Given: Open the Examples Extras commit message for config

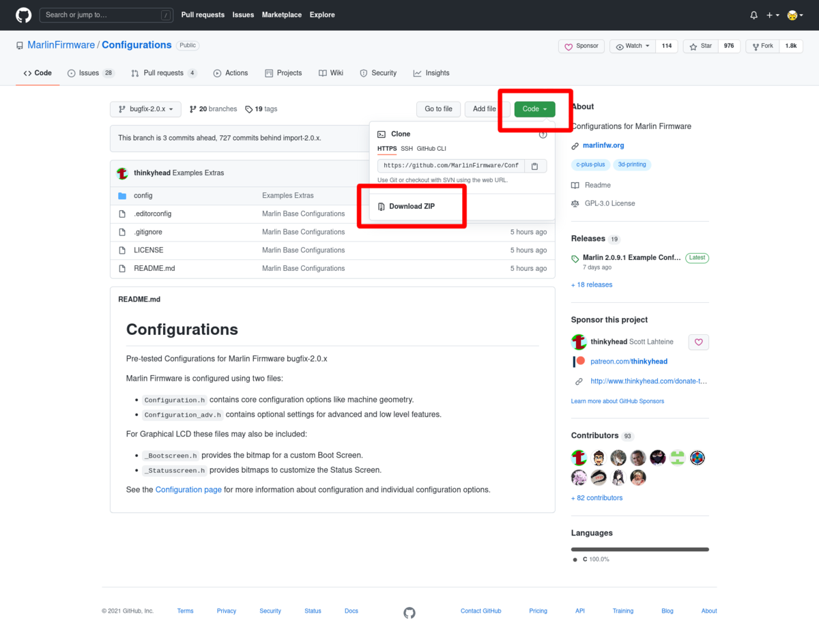Looking at the screenshot, I should (288, 196).
